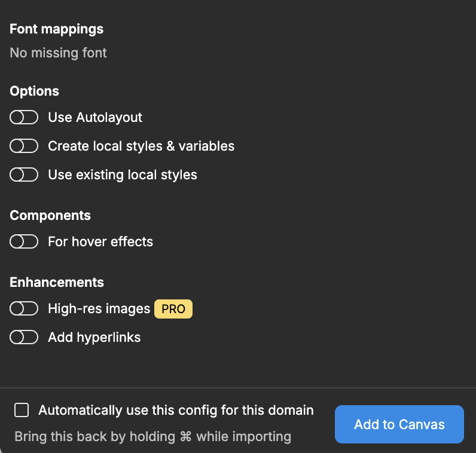The image size is (476, 453).
Task: Check the automatically use this config checkbox
Action: click(x=22, y=410)
